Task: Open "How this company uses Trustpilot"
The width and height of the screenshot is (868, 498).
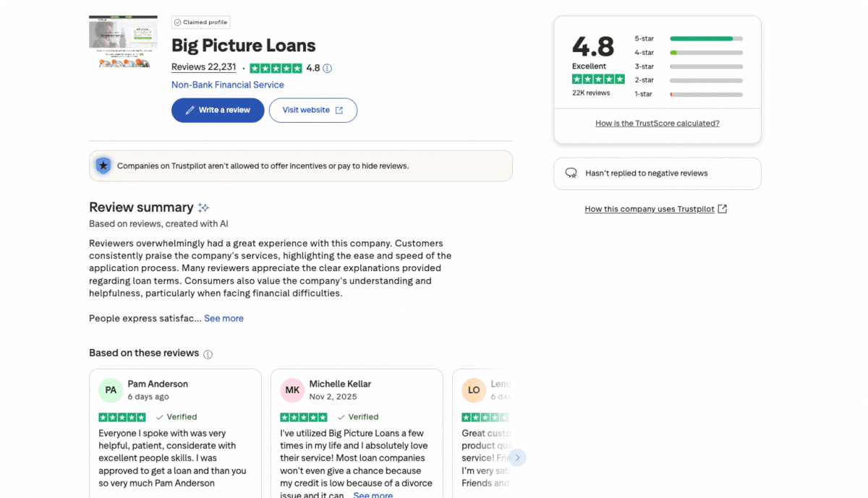Action: click(650, 209)
